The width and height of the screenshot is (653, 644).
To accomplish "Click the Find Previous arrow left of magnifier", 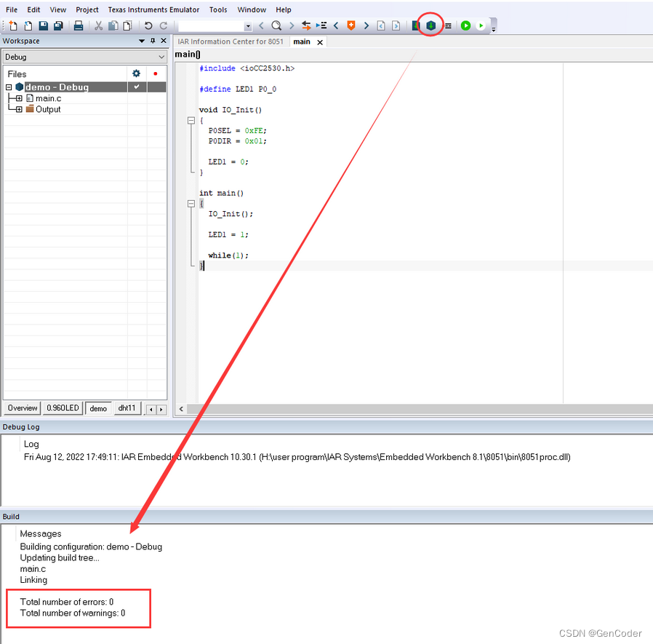I will (x=261, y=26).
